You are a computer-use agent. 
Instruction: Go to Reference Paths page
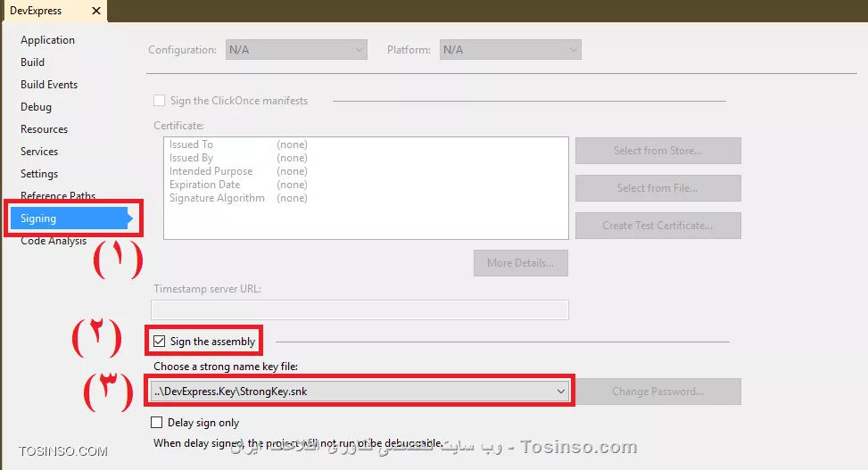pos(58,195)
